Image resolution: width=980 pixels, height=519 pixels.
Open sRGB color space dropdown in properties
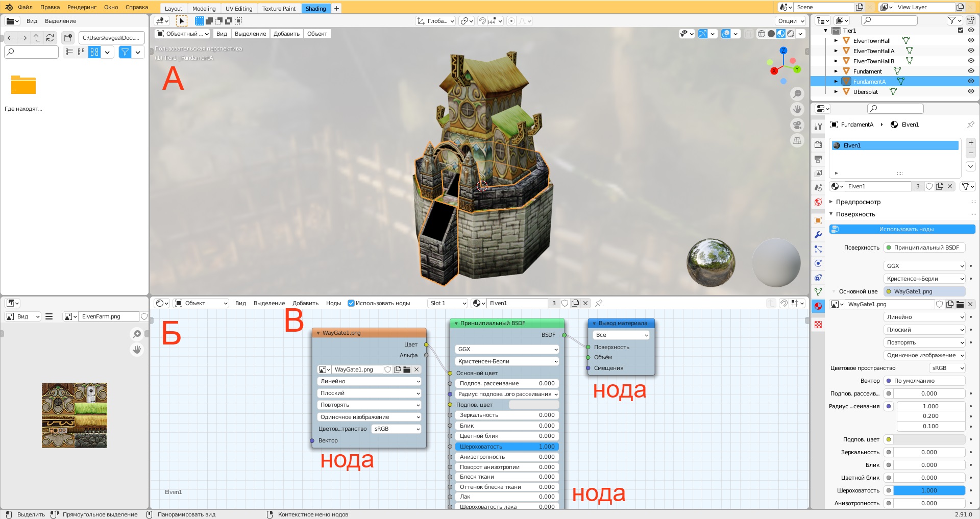[947, 368]
